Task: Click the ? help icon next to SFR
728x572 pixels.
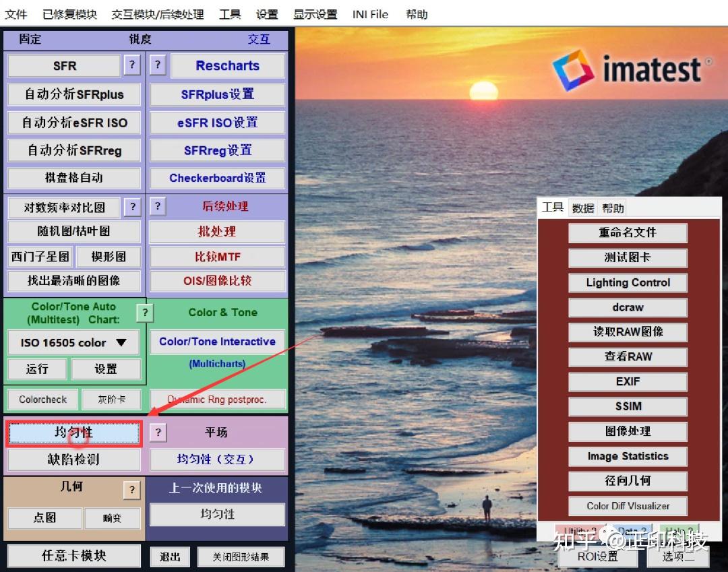Action: [x=132, y=65]
